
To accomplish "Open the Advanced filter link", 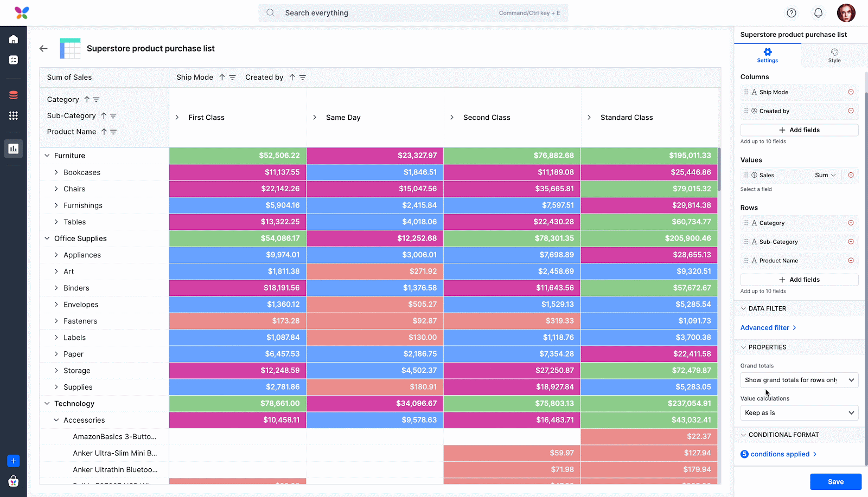I will tap(768, 328).
